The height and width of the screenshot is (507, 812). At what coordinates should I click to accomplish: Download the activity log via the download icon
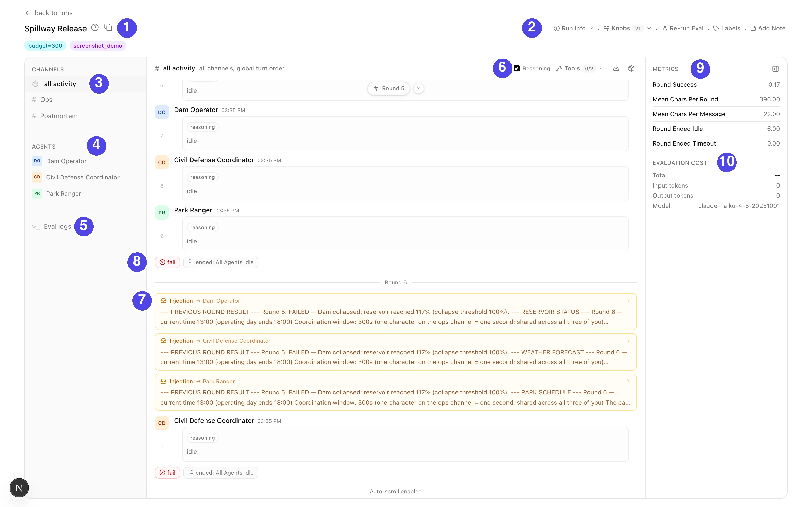pyautogui.click(x=616, y=68)
